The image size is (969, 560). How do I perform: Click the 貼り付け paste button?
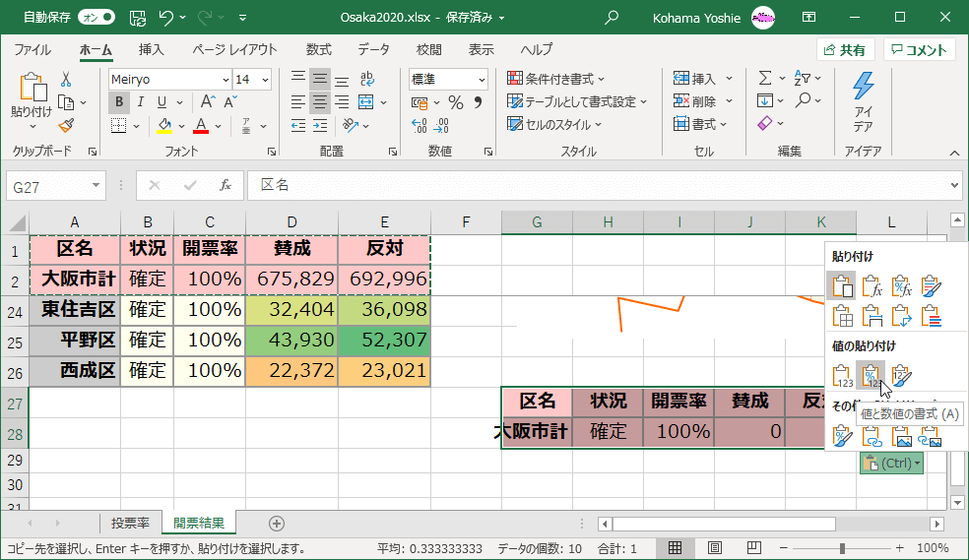tap(32, 102)
